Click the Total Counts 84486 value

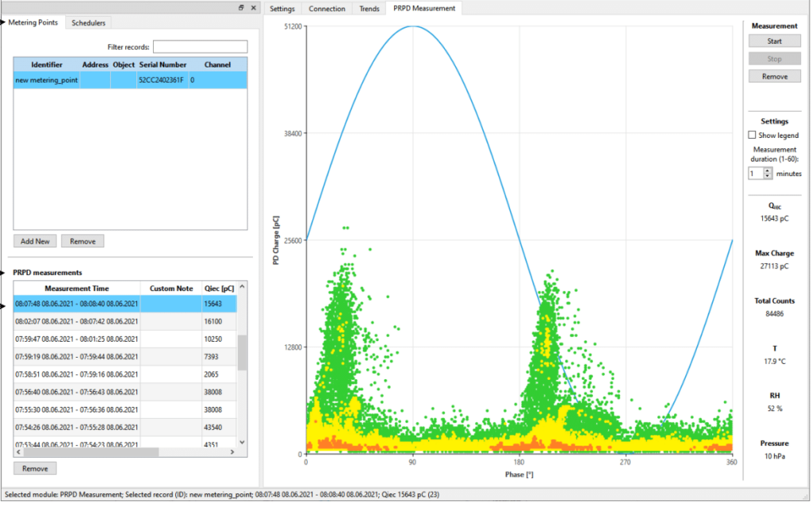pos(774,314)
